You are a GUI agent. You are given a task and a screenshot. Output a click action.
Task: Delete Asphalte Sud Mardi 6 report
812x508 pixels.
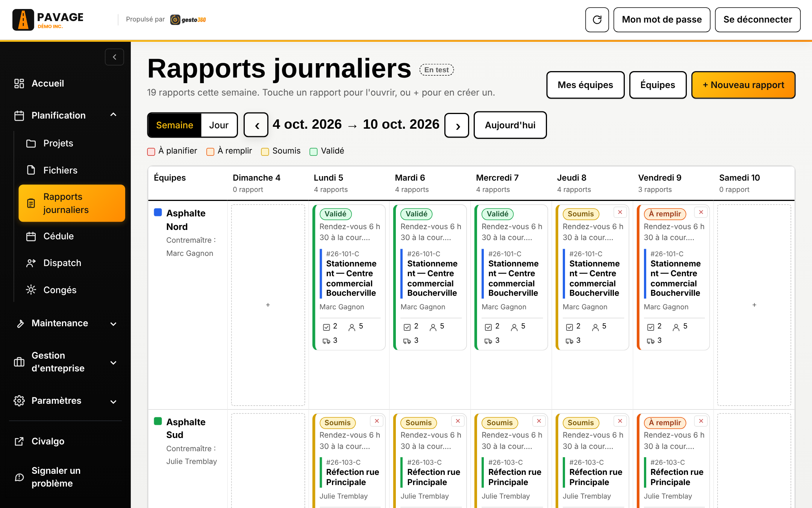pyautogui.click(x=458, y=421)
